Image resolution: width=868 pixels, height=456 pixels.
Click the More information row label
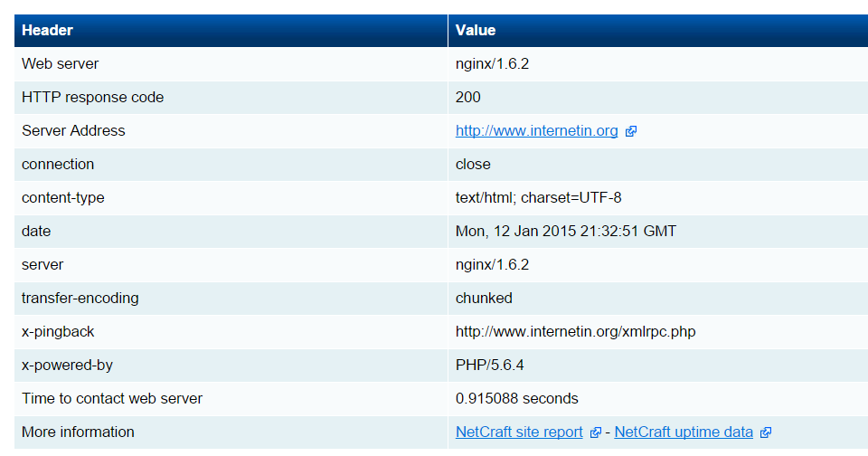coord(78,432)
